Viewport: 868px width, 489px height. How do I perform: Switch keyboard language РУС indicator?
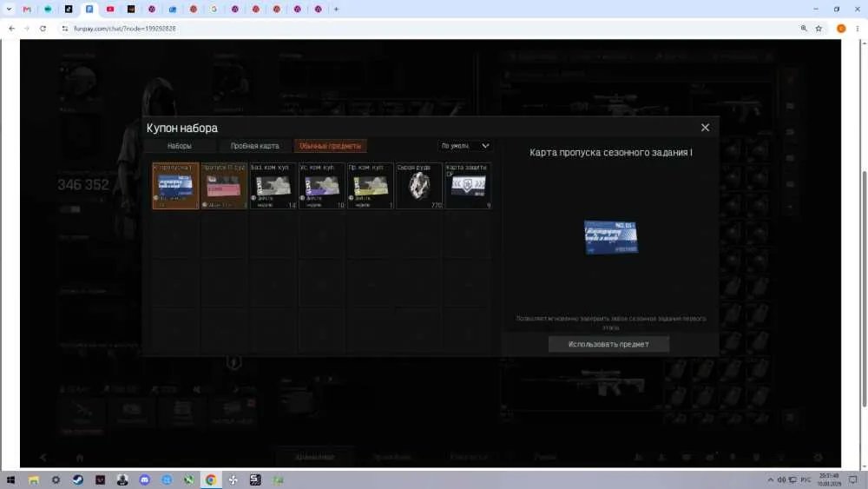tap(806, 480)
